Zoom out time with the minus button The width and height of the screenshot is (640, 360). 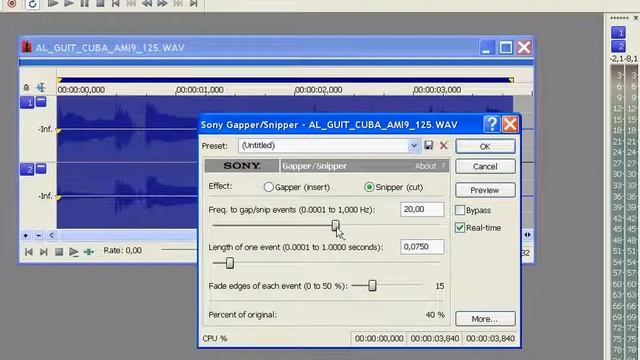tap(39, 236)
